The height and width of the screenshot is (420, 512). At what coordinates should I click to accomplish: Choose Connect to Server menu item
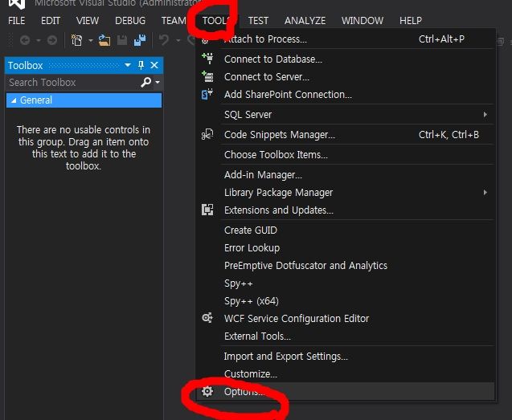click(346, 76)
